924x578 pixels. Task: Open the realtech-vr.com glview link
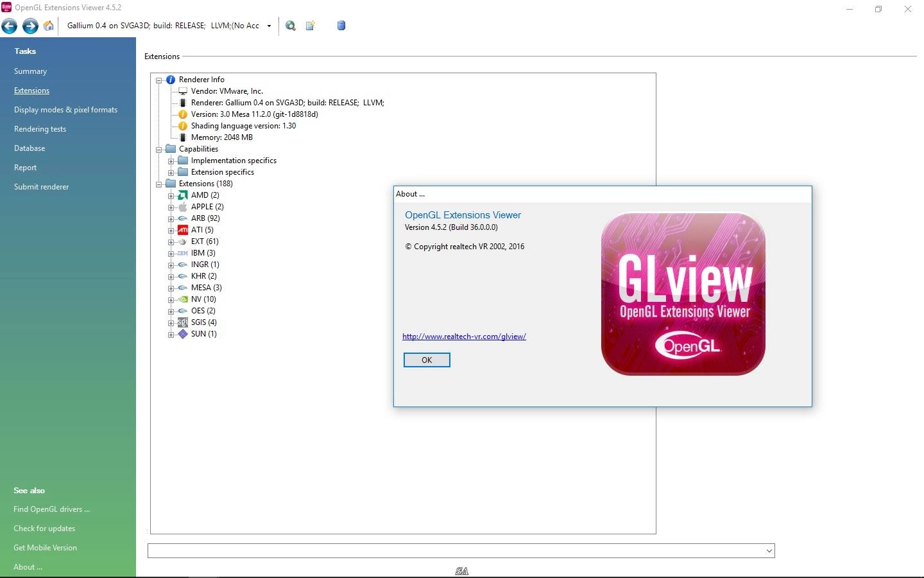click(464, 337)
